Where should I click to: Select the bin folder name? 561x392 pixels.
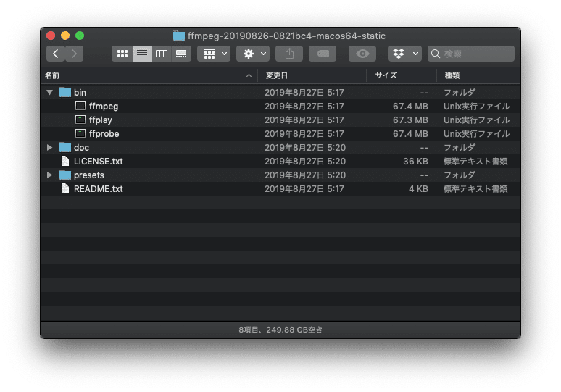coord(80,92)
